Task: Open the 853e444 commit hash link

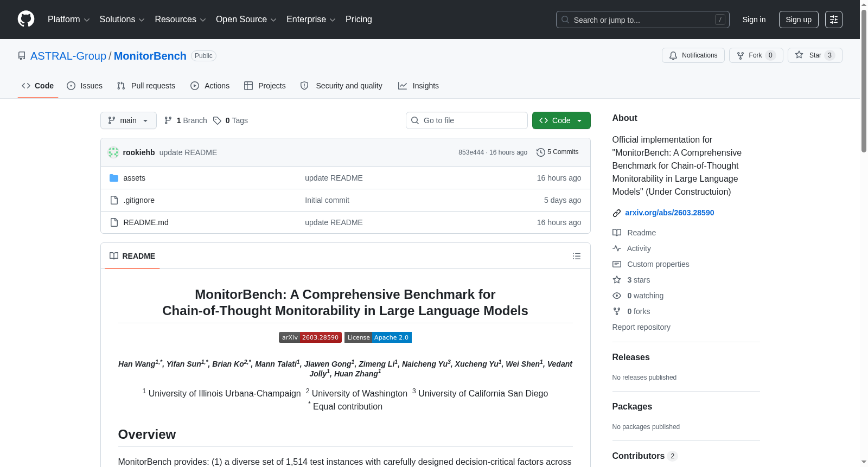Action: tap(471, 152)
